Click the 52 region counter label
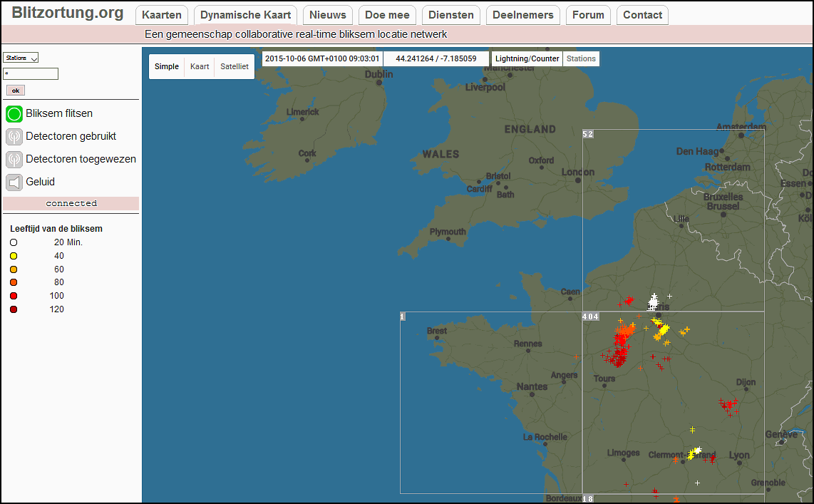This screenshot has height=504, width=814. pyautogui.click(x=587, y=134)
